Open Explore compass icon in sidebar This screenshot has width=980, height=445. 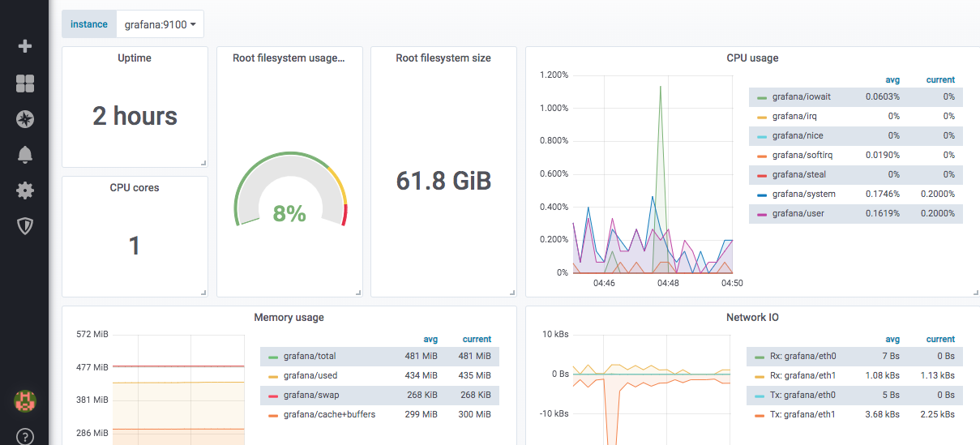tap(25, 119)
